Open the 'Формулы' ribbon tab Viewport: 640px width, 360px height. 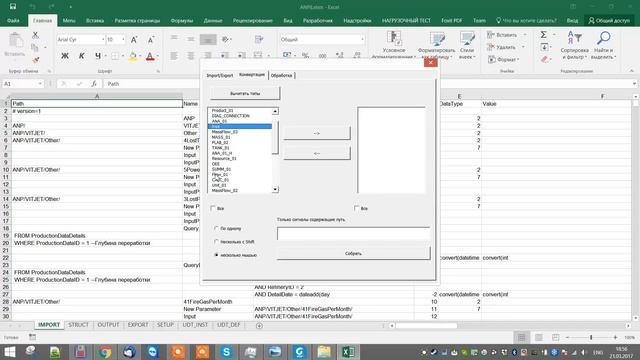pos(182,20)
